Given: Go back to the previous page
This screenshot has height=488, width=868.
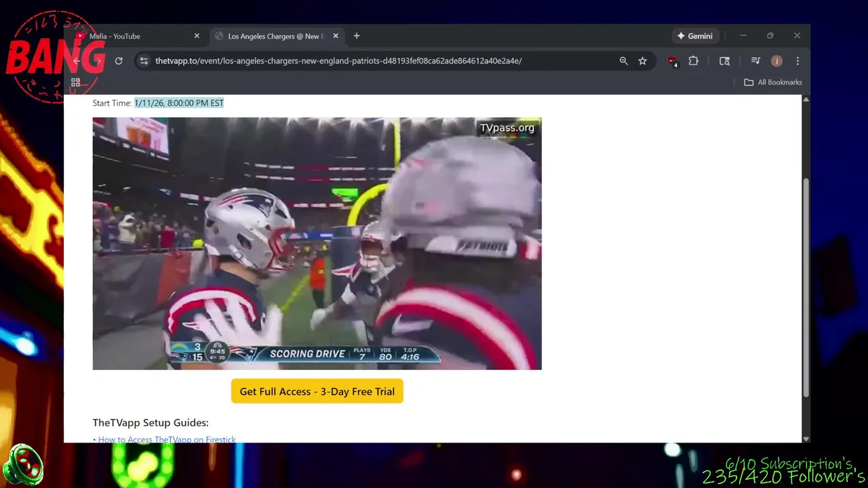Looking at the screenshot, I should [x=77, y=61].
